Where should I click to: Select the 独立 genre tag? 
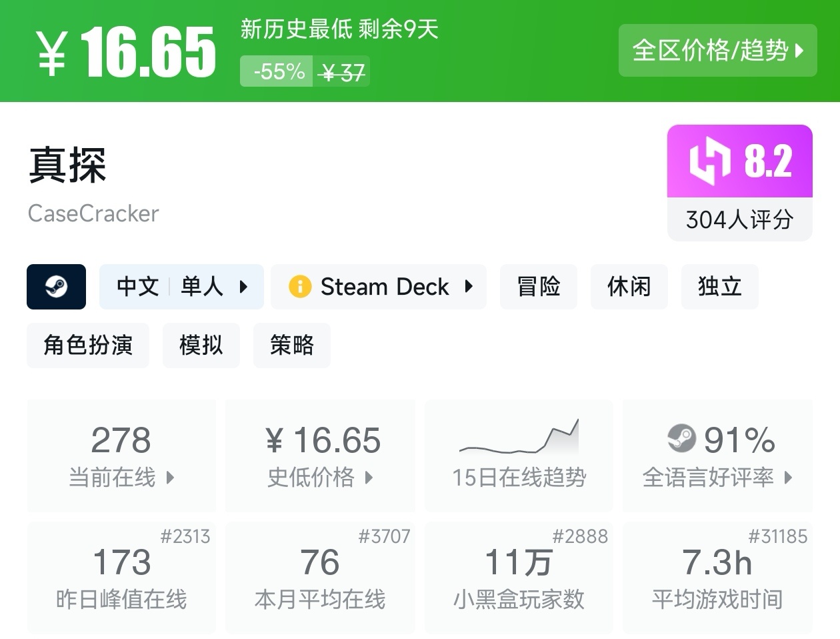coord(719,287)
